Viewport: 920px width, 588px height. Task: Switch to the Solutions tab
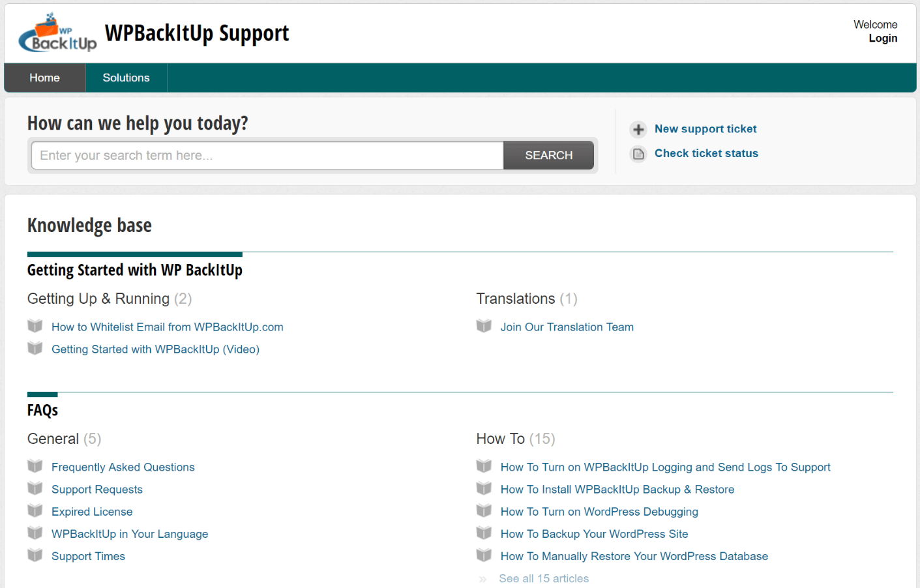pos(126,78)
